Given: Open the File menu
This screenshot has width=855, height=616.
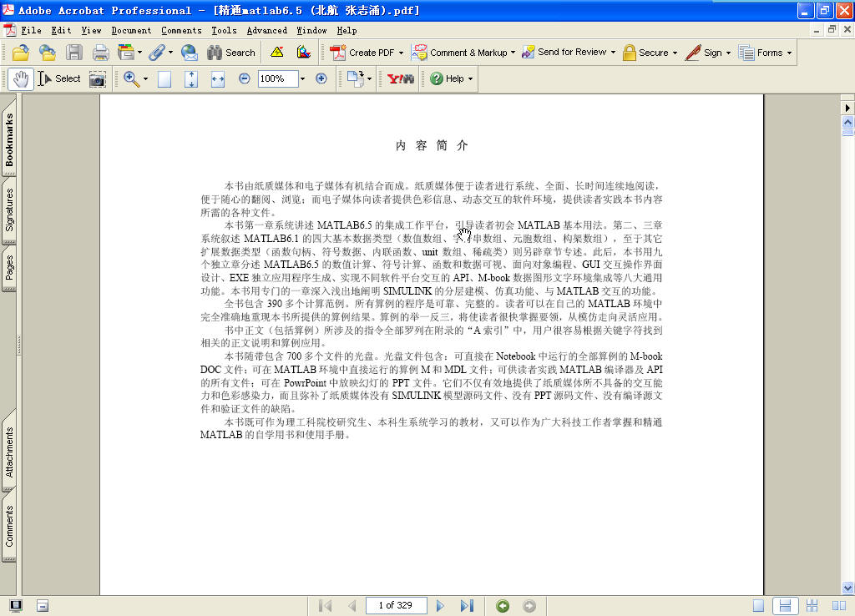Looking at the screenshot, I should (x=31, y=31).
